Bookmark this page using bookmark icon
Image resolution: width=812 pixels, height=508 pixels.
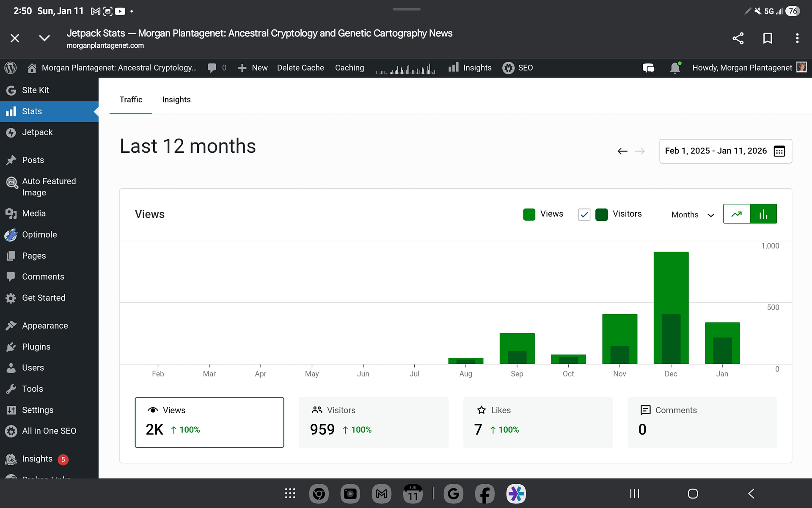coord(768,38)
